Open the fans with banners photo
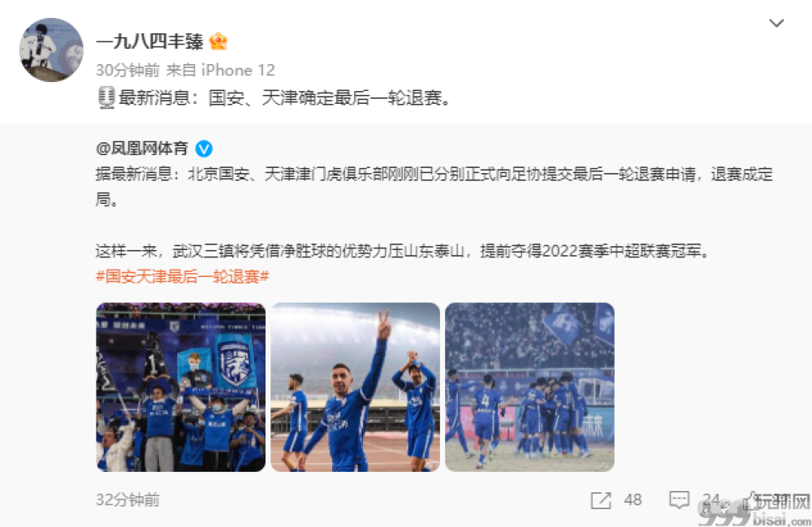The width and height of the screenshot is (812, 527). [x=181, y=387]
